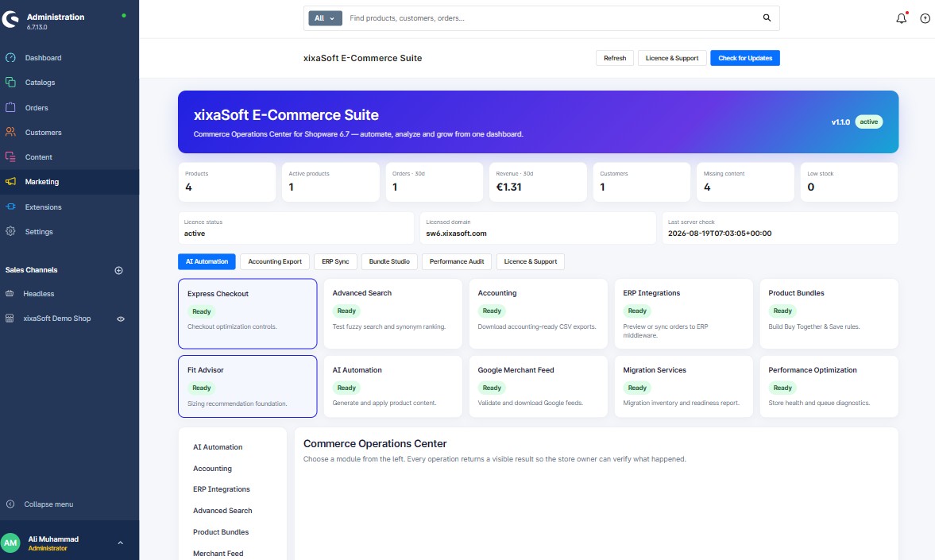Click the Collapse menu arrow icon
The image size is (935, 560).
tap(10, 504)
